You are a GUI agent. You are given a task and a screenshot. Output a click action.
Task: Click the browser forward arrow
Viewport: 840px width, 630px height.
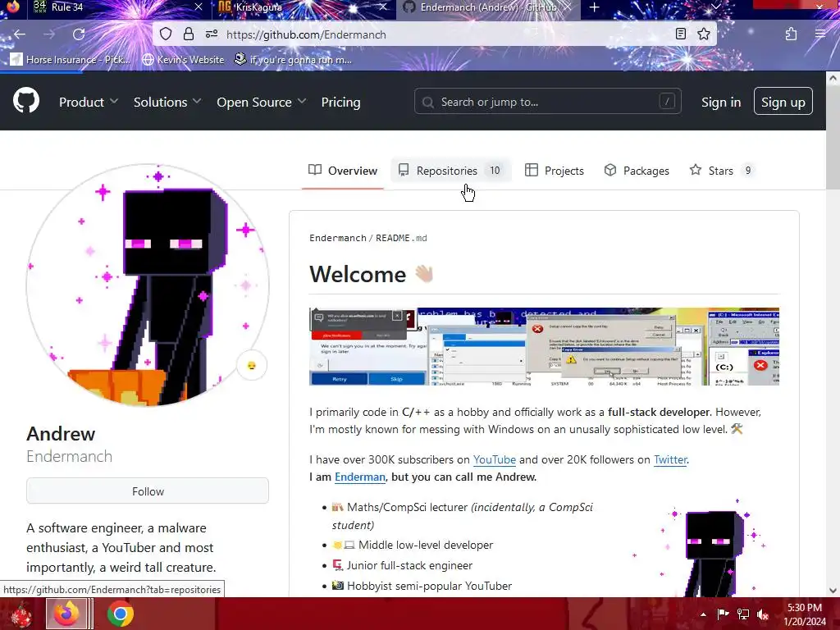click(x=49, y=34)
